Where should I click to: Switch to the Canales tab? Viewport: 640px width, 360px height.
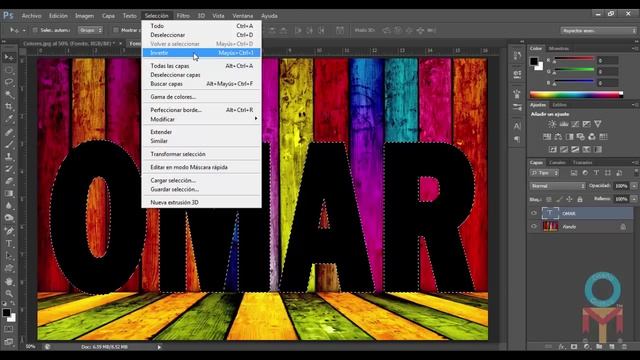(x=557, y=162)
